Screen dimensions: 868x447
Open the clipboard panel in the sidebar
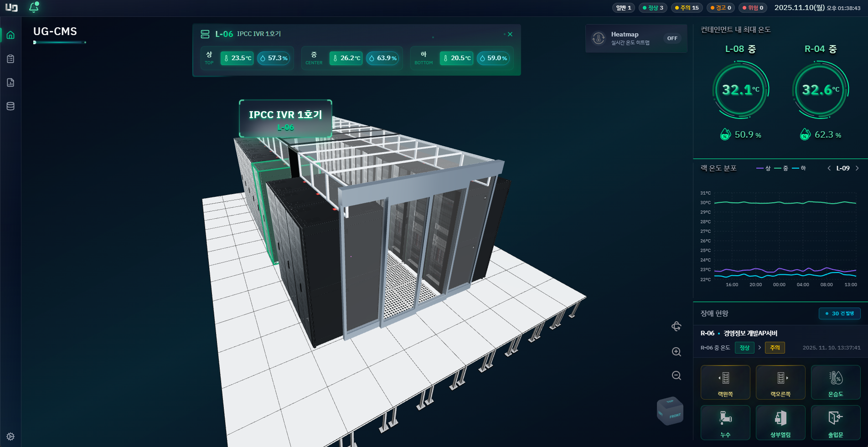click(10, 59)
